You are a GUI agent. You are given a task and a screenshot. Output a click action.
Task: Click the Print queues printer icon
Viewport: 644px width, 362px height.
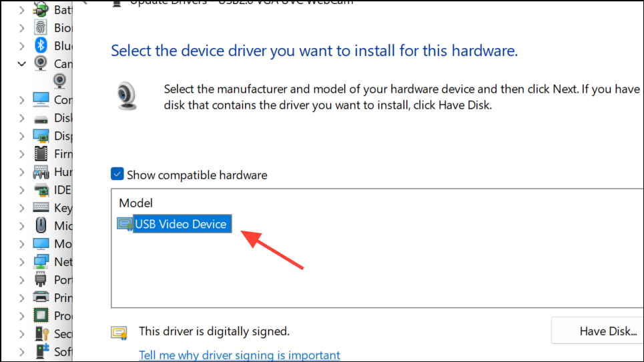pos(41,297)
